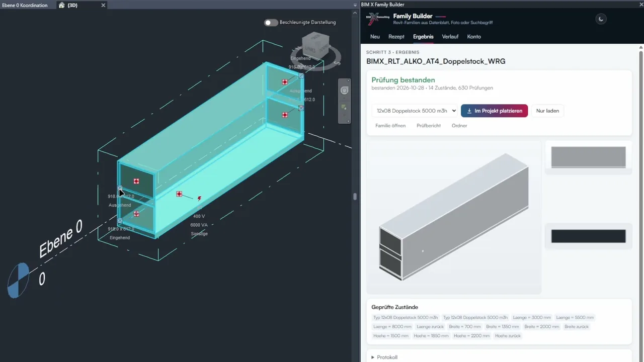Click the Prüfbericht link
Screen dimensions: 644x362
[x=429, y=126]
